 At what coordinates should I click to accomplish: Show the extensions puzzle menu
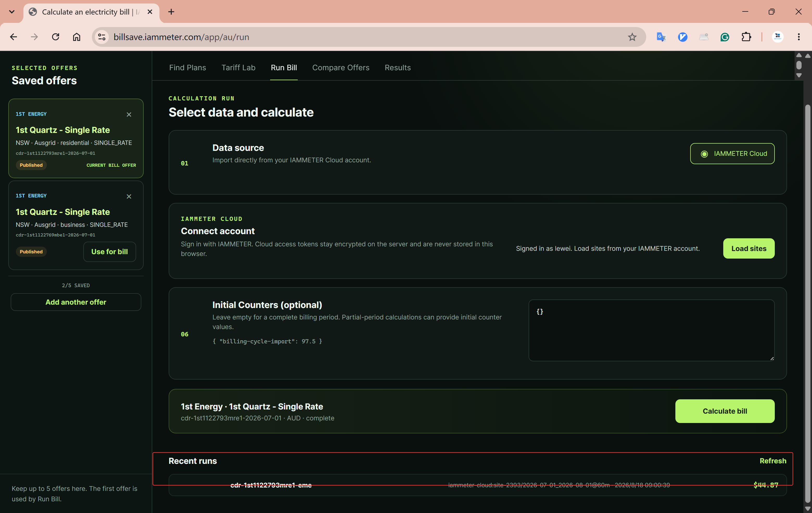pos(746,37)
